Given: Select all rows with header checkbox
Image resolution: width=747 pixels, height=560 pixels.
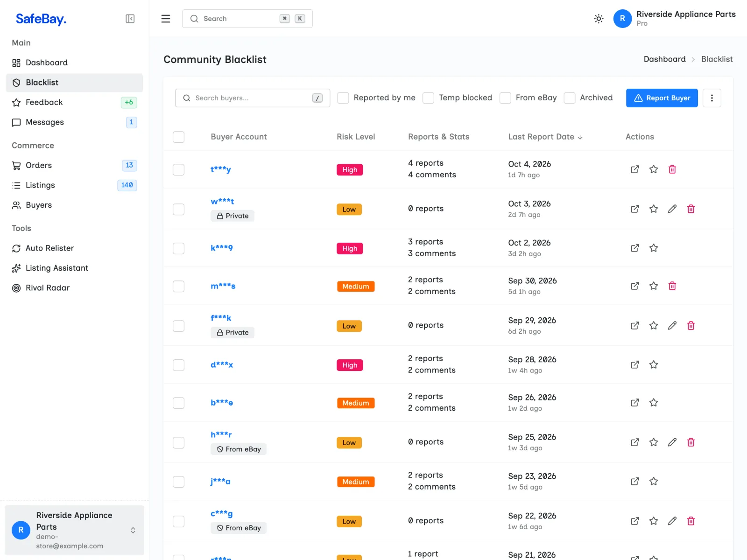Looking at the screenshot, I should [178, 137].
